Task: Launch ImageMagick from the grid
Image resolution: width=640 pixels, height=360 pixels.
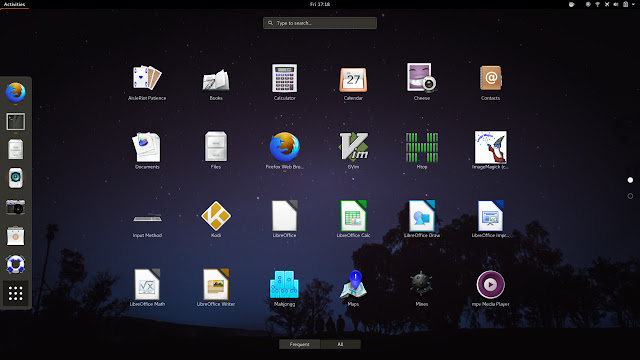Action: tap(490, 150)
